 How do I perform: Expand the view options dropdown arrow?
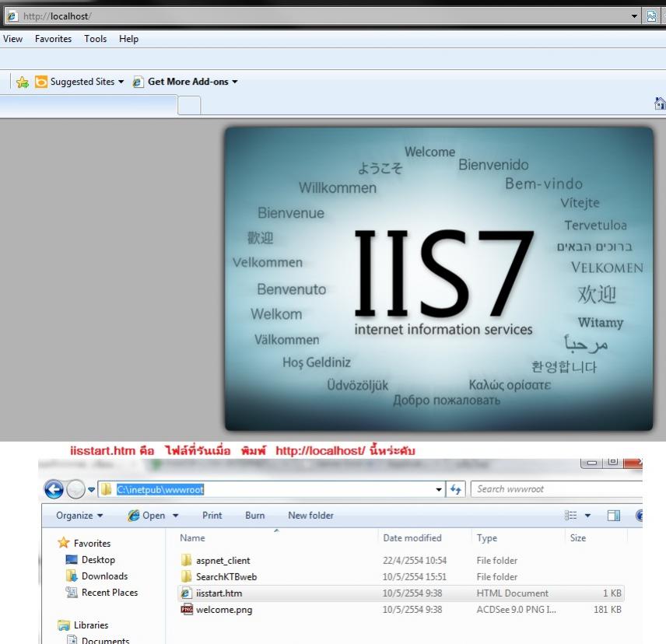pyautogui.click(x=588, y=516)
